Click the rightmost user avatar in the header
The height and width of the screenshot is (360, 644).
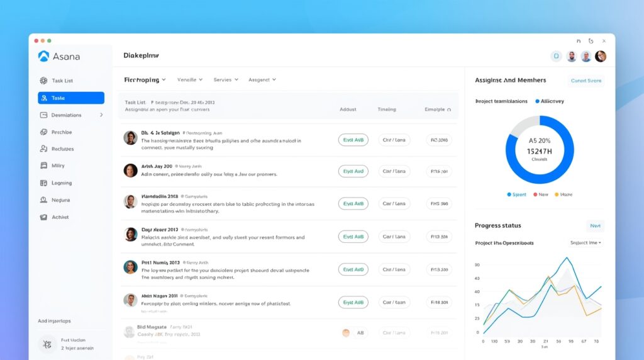pos(601,57)
